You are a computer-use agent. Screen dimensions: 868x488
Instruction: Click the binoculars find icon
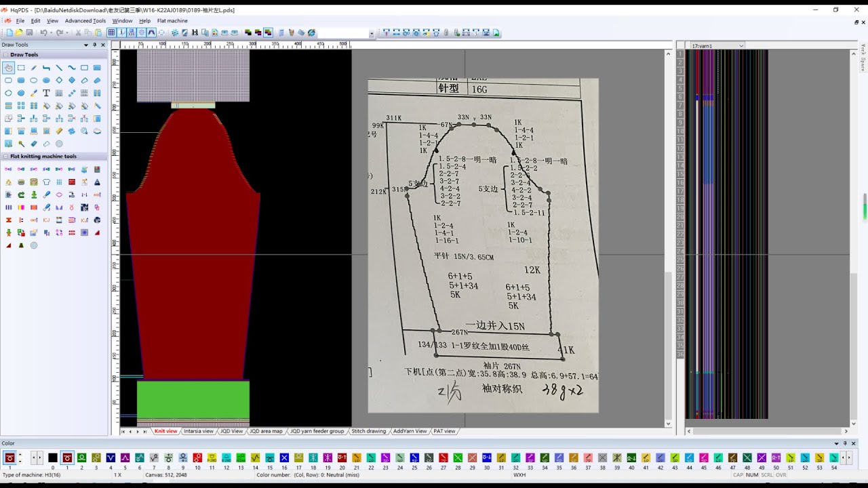(x=195, y=33)
